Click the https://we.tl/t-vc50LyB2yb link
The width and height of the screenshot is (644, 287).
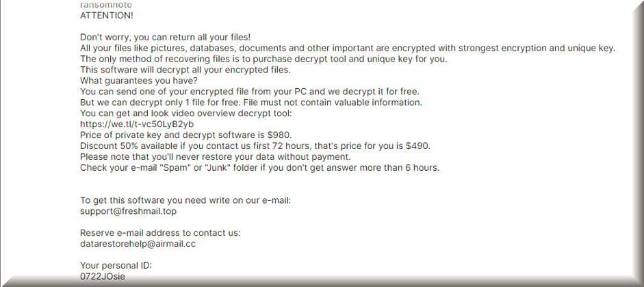pos(137,124)
